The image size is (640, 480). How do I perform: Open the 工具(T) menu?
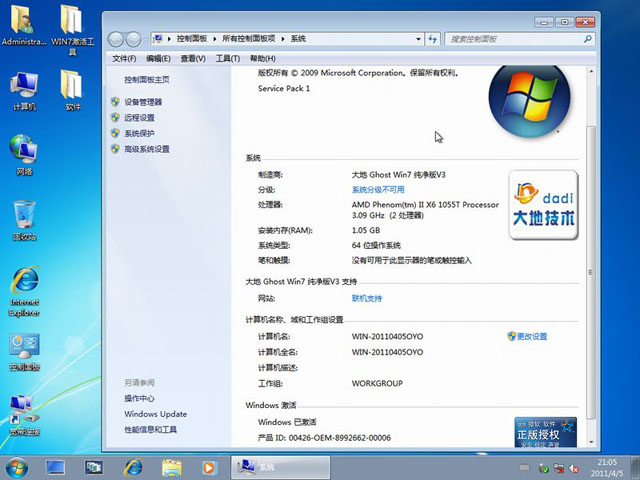(x=228, y=59)
